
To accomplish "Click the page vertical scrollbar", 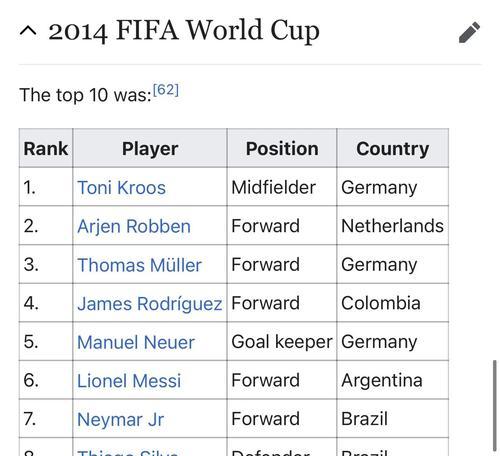I will 495,405.
